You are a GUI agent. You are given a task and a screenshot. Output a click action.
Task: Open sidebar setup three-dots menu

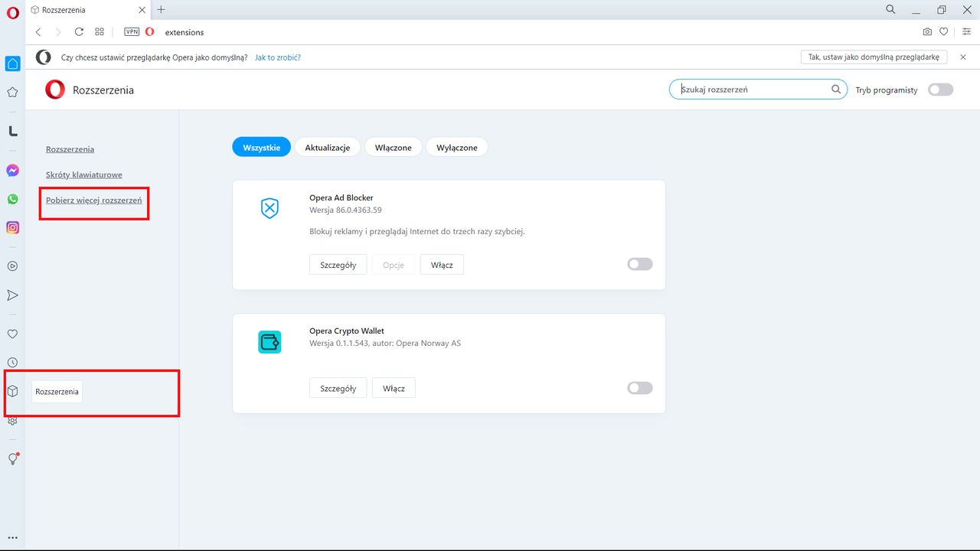pyautogui.click(x=12, y=538)
